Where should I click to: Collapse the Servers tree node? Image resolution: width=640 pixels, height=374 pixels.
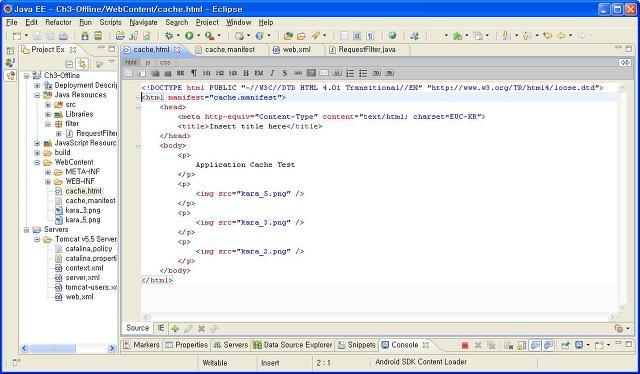coord(27,229)
